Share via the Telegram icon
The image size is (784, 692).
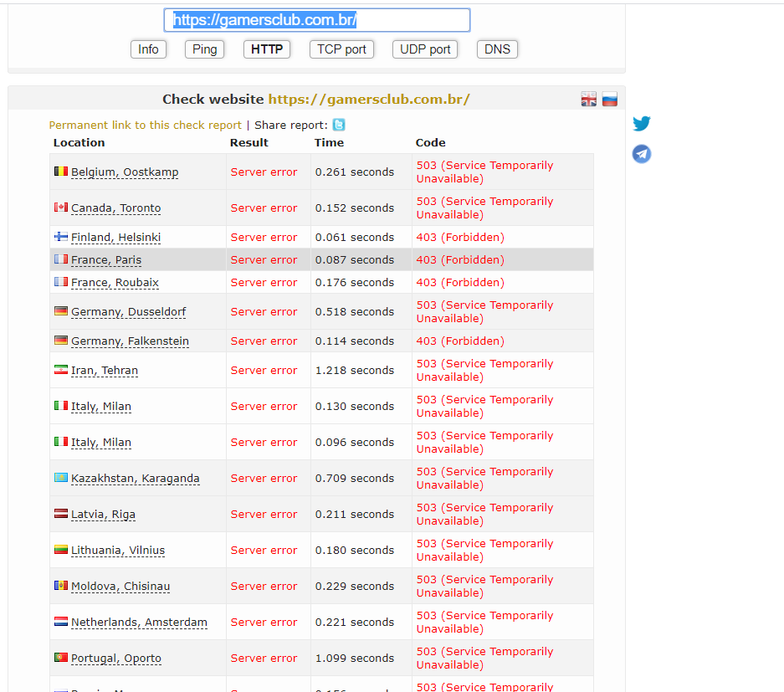tap(642, 154)
